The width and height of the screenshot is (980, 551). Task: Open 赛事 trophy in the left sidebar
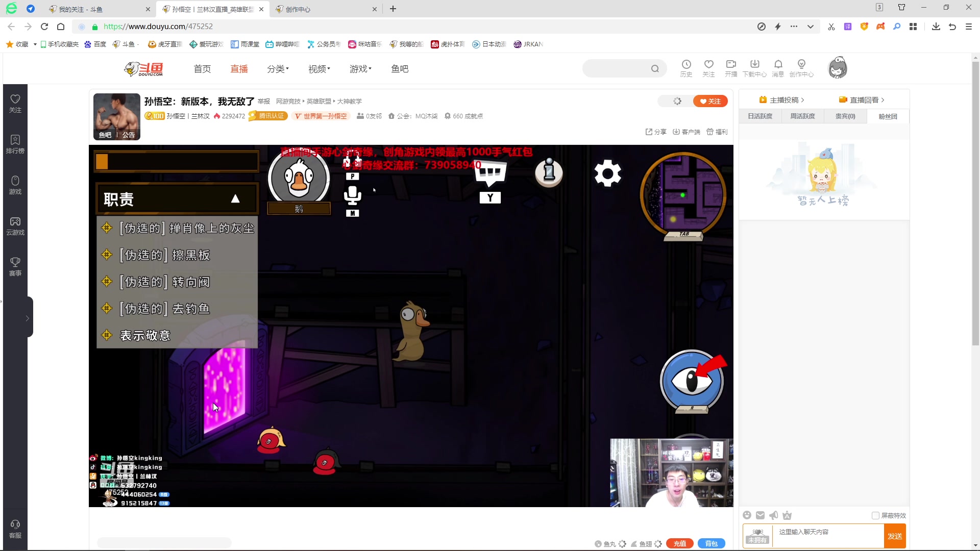(x=15, y=267)
